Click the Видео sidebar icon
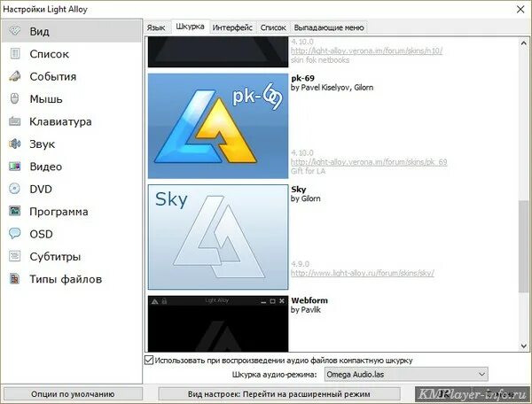Image resolution: width=532 pixels, height=404 pixels. tap(14, 166)
